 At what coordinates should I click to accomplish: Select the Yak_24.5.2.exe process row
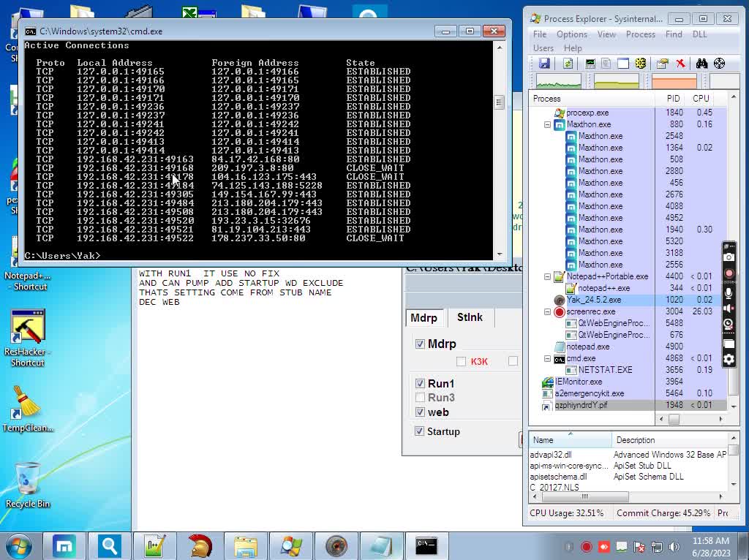coord(593,300)
